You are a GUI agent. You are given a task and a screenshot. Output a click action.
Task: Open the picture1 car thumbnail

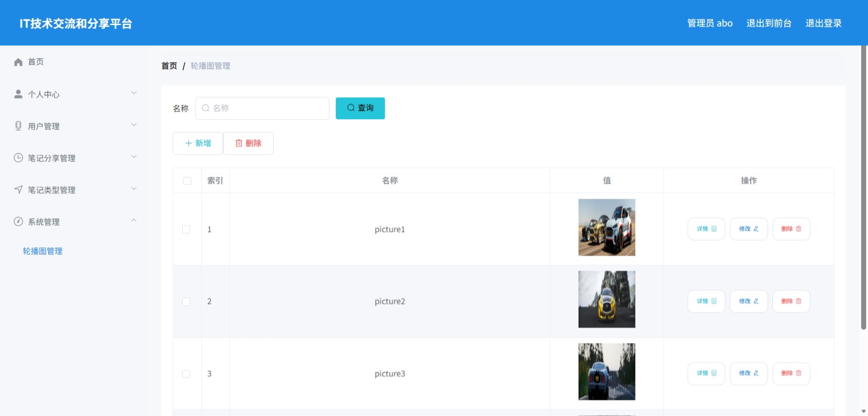(607, 227)
